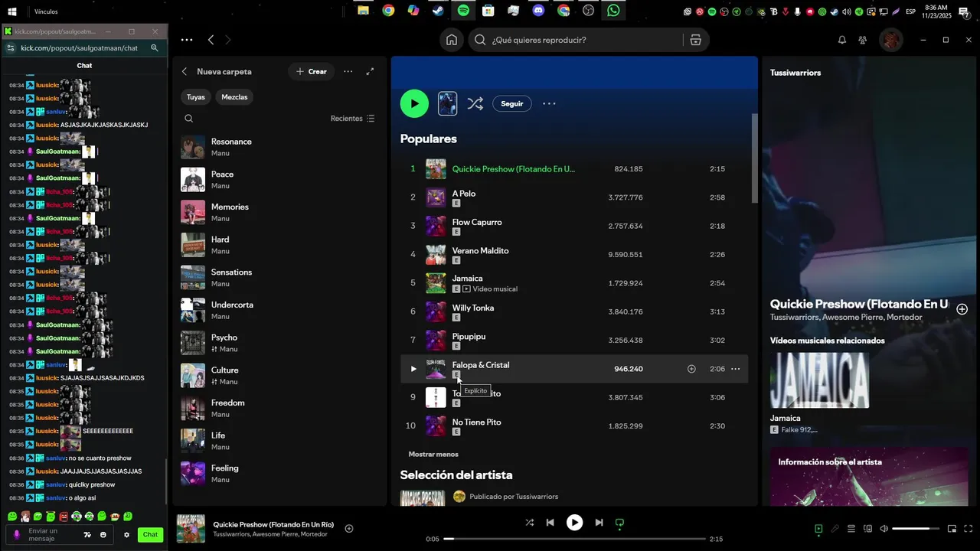Select Tuyas filter chip

196,97
